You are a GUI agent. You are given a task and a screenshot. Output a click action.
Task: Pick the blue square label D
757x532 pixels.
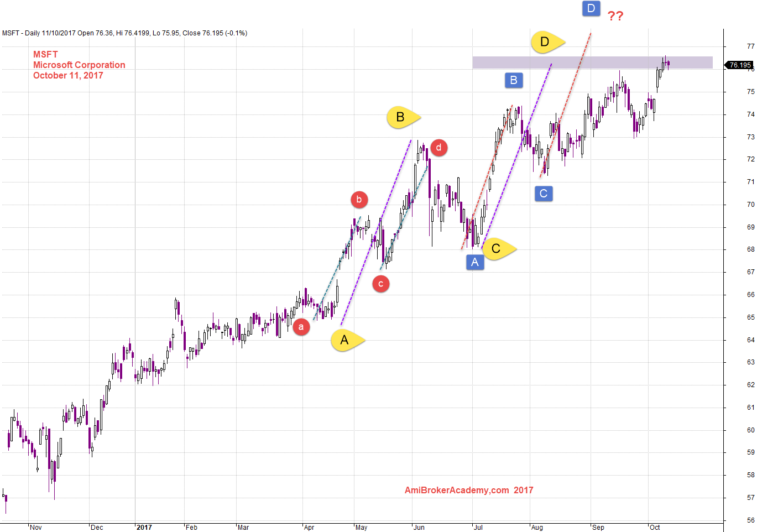[x=591, y=8]
